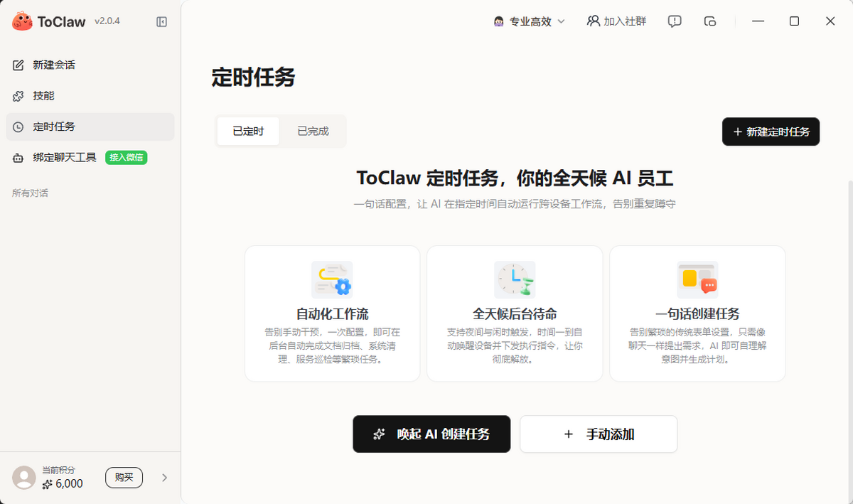The height and width of the screenshot is (504, 853).
Task: Click the ToClaw mascot logo
Action: 21,21
